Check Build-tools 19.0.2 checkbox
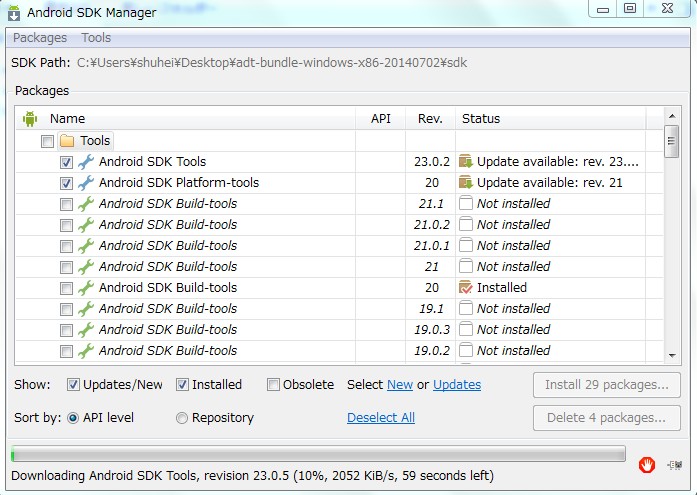 pyautogui.click(x=66, y=351)
